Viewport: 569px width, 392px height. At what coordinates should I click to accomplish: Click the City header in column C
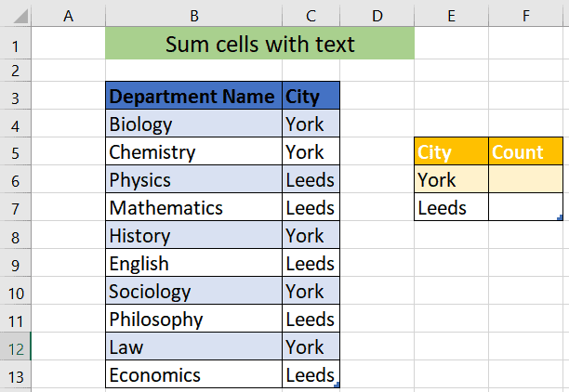(311, 96)
